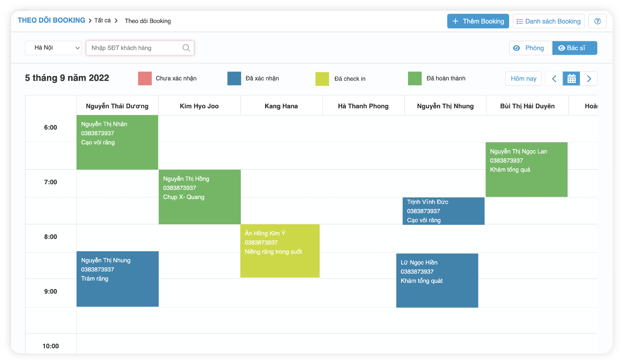Open Danh sách Booking list

[549, 21]
